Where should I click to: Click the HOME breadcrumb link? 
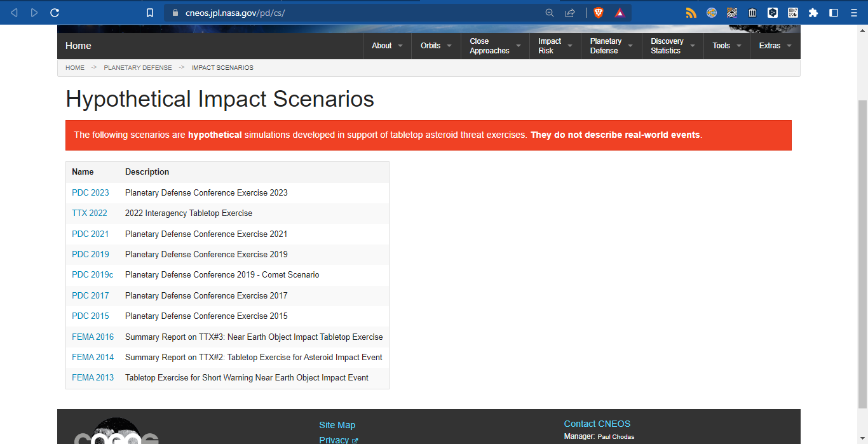pyautogui.click(x=75, y=67)
